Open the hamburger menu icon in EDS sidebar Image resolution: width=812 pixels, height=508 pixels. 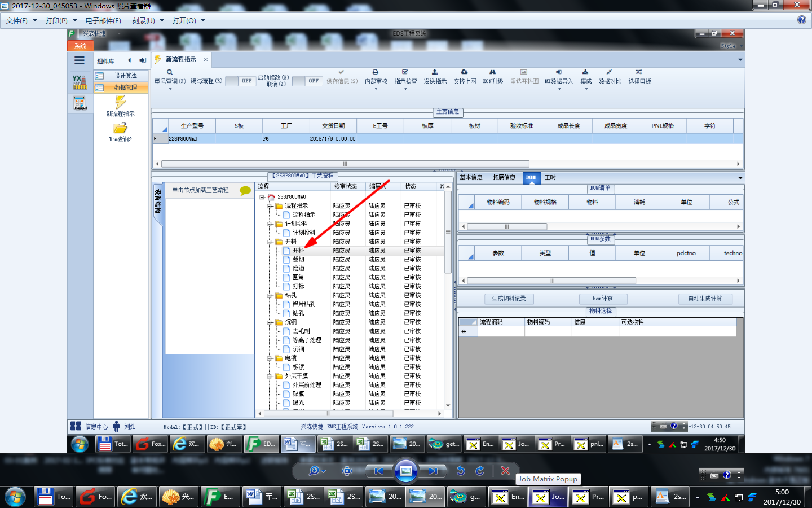pos(80,60)
